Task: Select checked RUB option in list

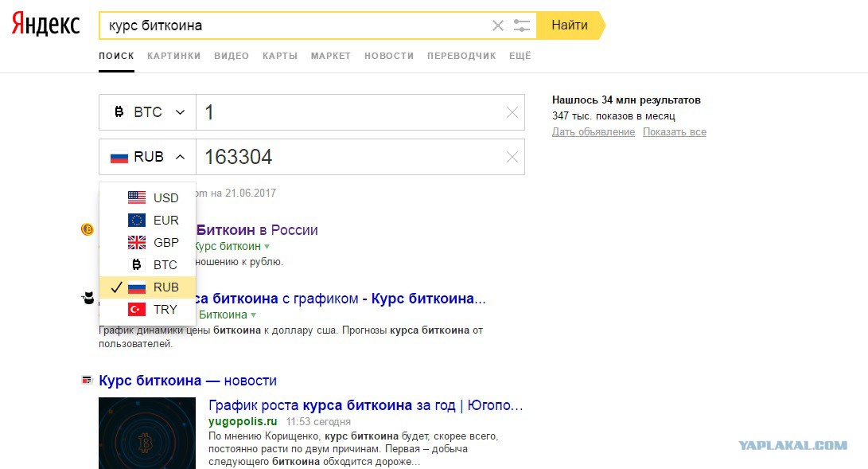Action: [147, 287]
